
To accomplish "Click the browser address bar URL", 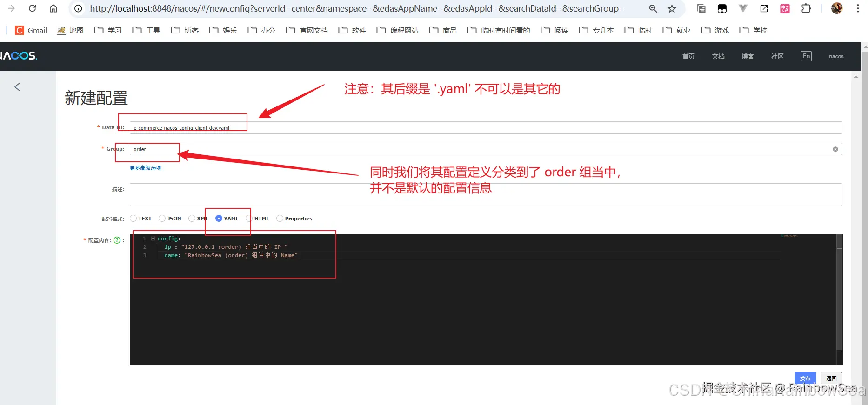I will pos(357,8).
